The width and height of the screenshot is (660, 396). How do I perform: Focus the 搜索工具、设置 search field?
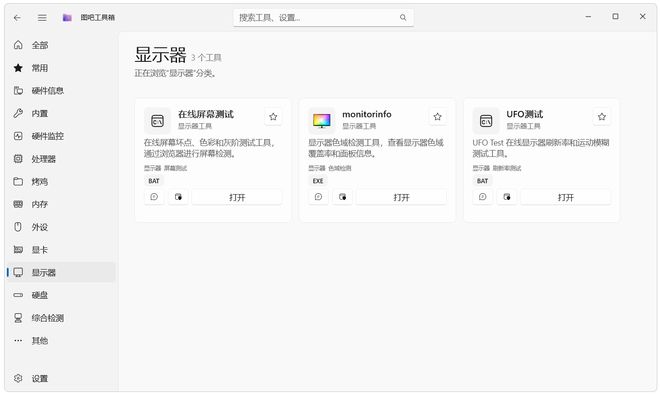click(x=323, y=18)
